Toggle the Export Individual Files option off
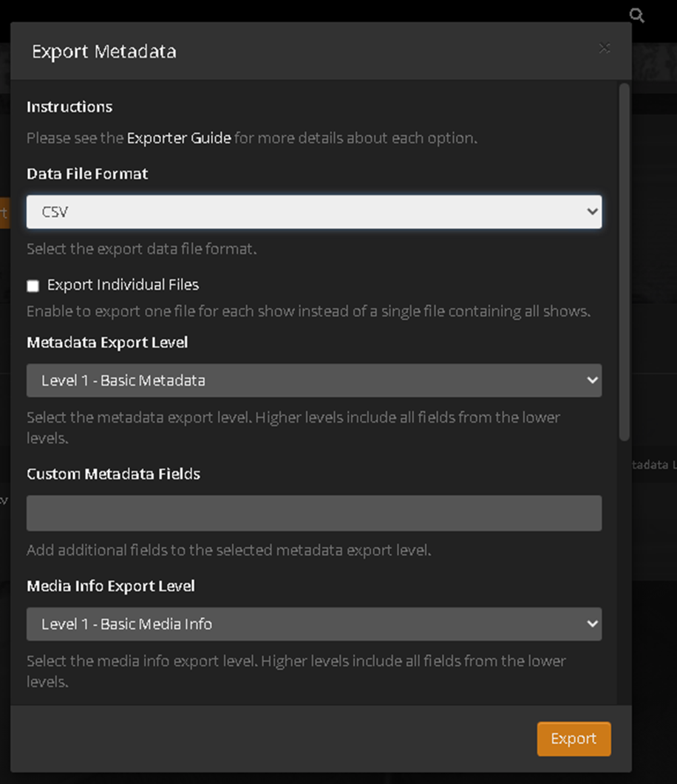This screenshot has width=677, height=784. pyautogui.click(x=33, y=285)
